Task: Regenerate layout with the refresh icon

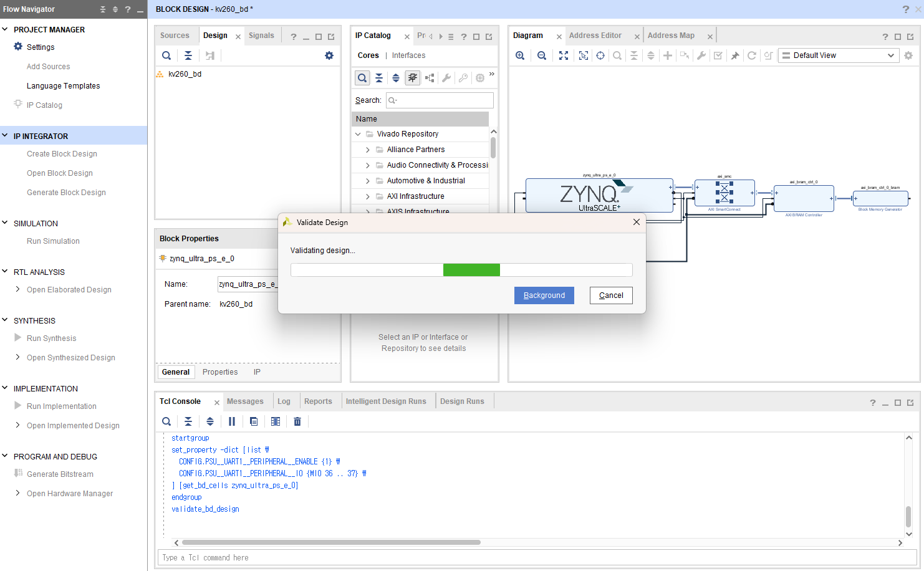Action: tap(752, 55)
